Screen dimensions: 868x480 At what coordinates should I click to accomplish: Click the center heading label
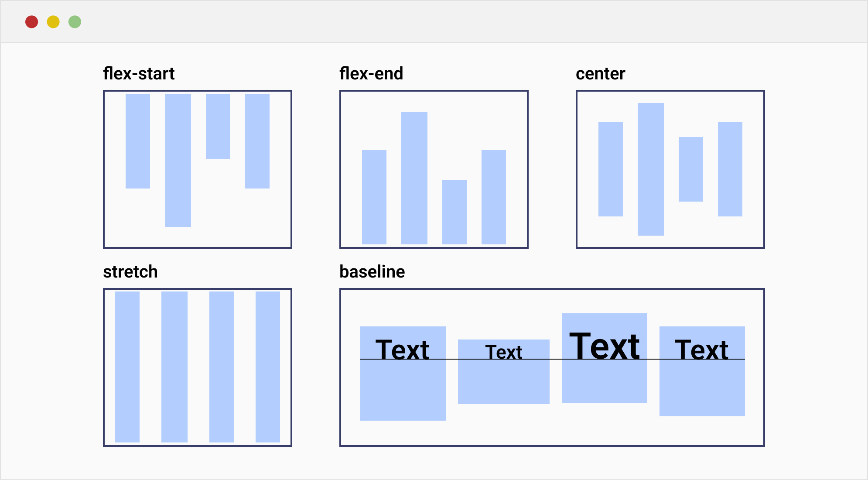(x=600, y=74)
